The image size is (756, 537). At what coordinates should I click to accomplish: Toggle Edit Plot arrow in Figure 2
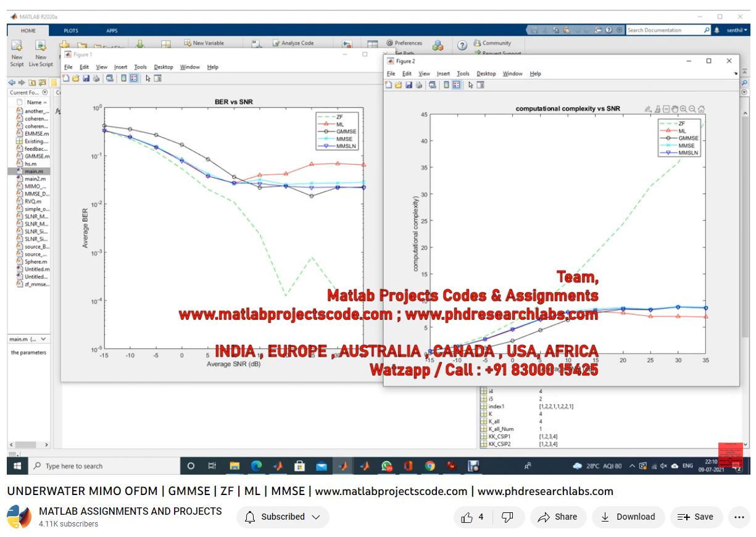coord(471,85)
